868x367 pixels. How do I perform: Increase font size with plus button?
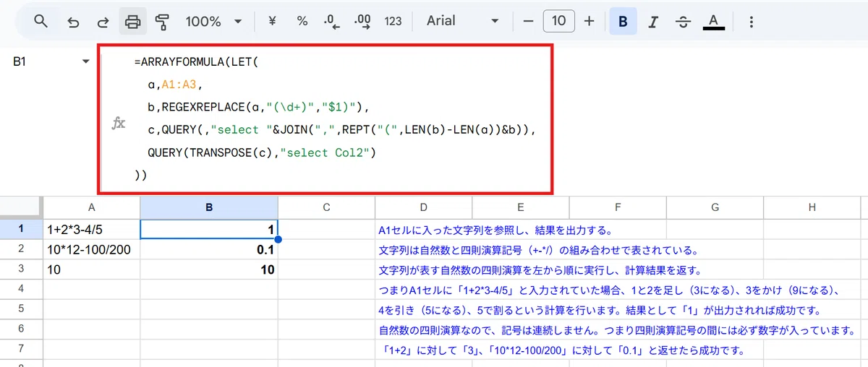click(589, 22)
